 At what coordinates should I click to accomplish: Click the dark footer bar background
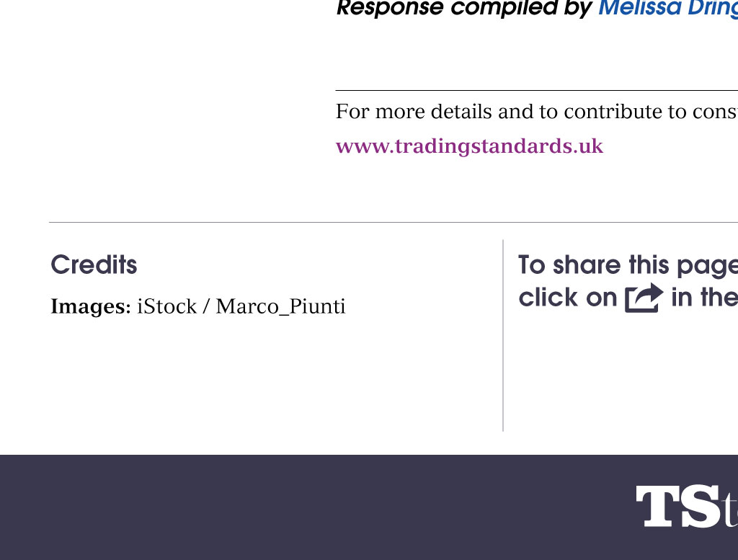(x=288, y=507)
